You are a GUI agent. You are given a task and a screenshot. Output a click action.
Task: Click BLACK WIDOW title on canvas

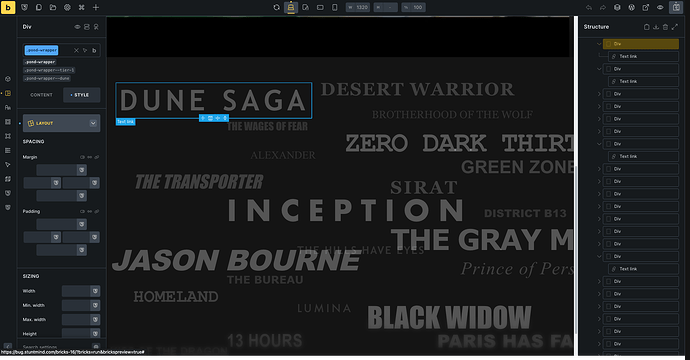click(449, 317)
